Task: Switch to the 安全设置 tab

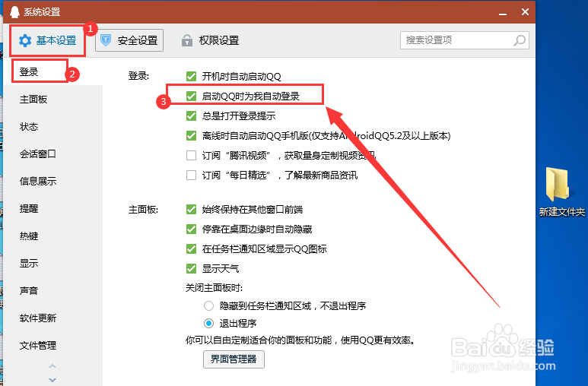Action: click(129, 40)
